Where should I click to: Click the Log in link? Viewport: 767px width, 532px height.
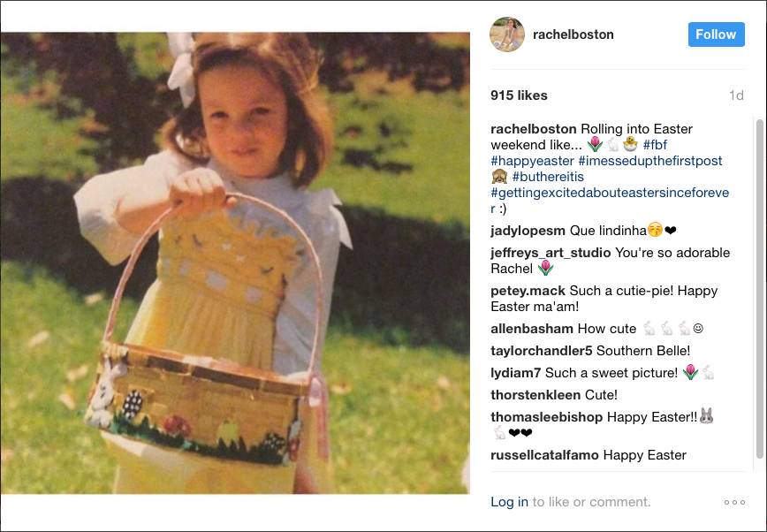coord(509,502)
